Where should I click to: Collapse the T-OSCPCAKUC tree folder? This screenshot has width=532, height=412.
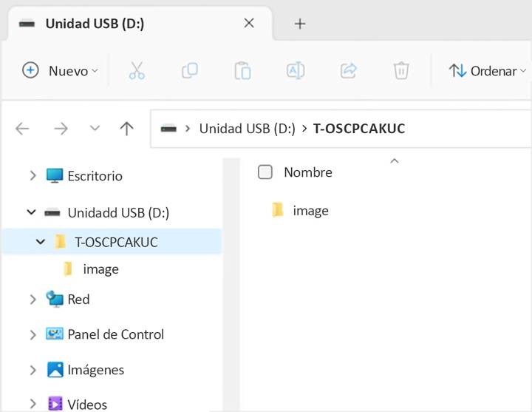[x=41, y=242]
